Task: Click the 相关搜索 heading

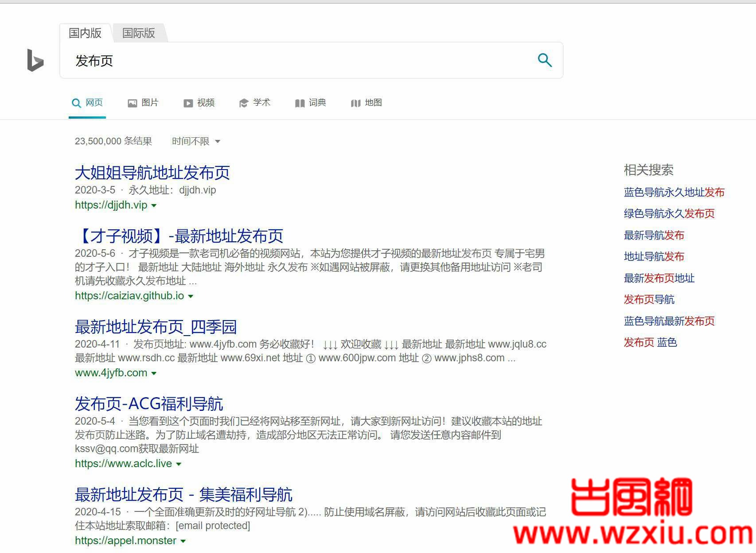Action: 649,170
